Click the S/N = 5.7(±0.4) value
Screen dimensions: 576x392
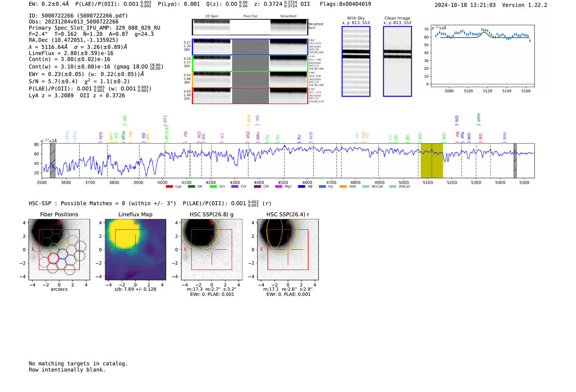pos(53,81)
